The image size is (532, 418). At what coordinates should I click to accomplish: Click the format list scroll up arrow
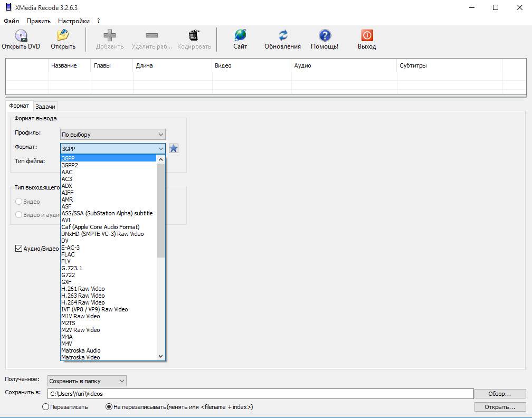click(x=161, y=159)
